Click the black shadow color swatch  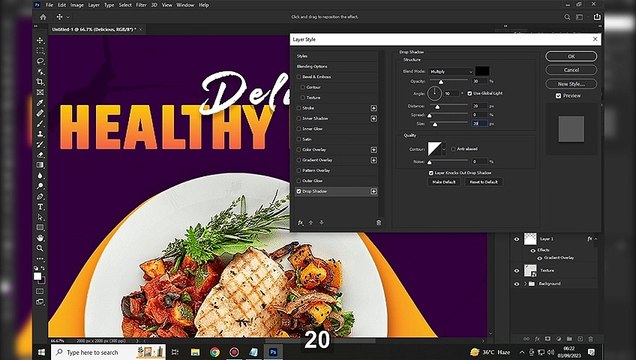pos(482,71)
